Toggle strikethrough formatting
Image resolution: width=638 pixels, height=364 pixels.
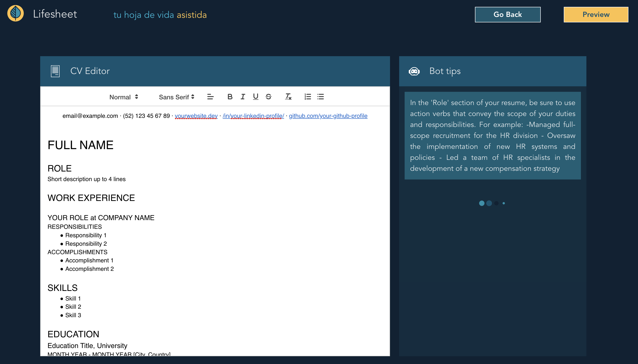coord(269,97)
